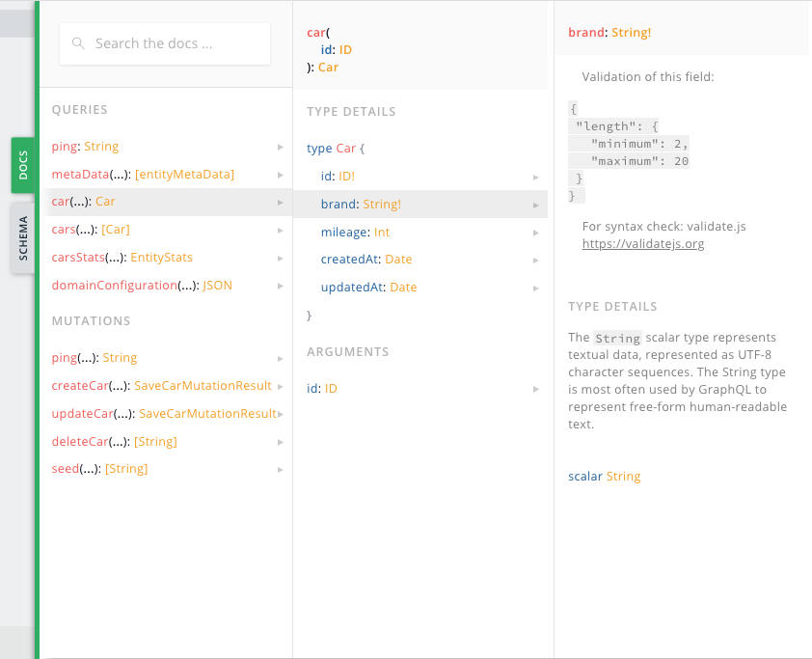The width and height of the screenshot is (812, 659).
Task: Click the scalar String type link
Action: (x=604, y=477)
